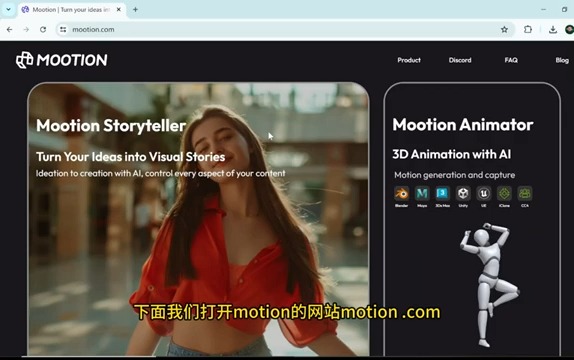Image resolution: width=574 pixels, height=360 pixels.
Task: Open the downloads icon in toolbar
Action: pos(553,30)
